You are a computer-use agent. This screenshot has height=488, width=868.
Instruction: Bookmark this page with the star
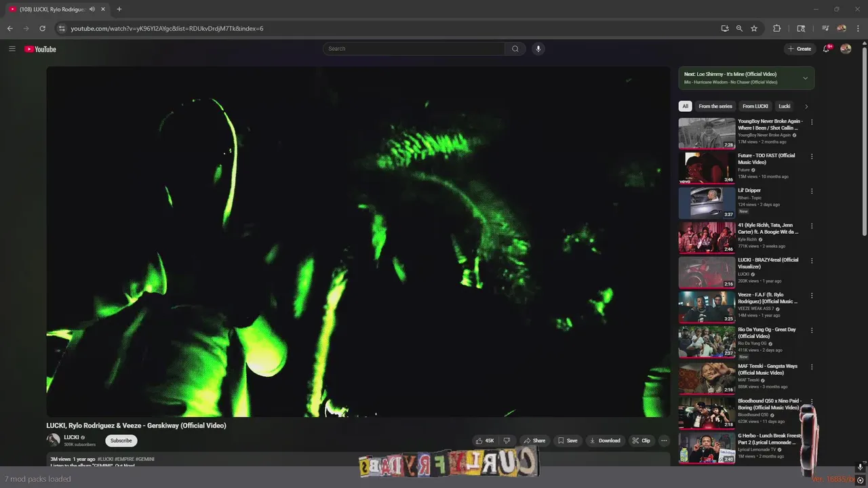tap(754, 28)
